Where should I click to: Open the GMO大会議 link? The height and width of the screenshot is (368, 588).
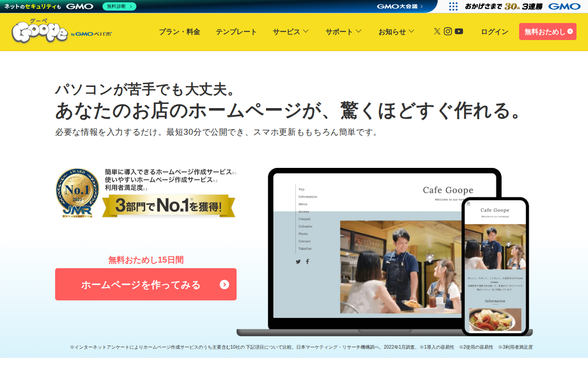(x=400, y=6)
